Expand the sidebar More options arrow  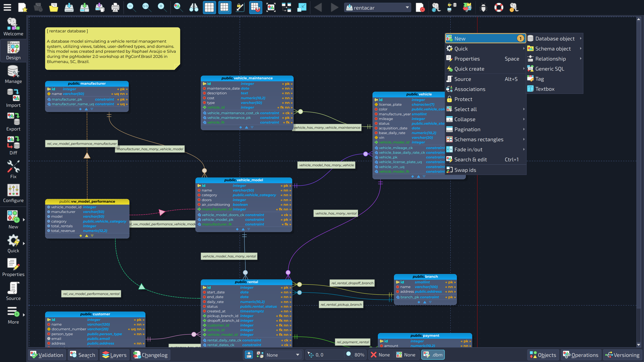[24, 315]
